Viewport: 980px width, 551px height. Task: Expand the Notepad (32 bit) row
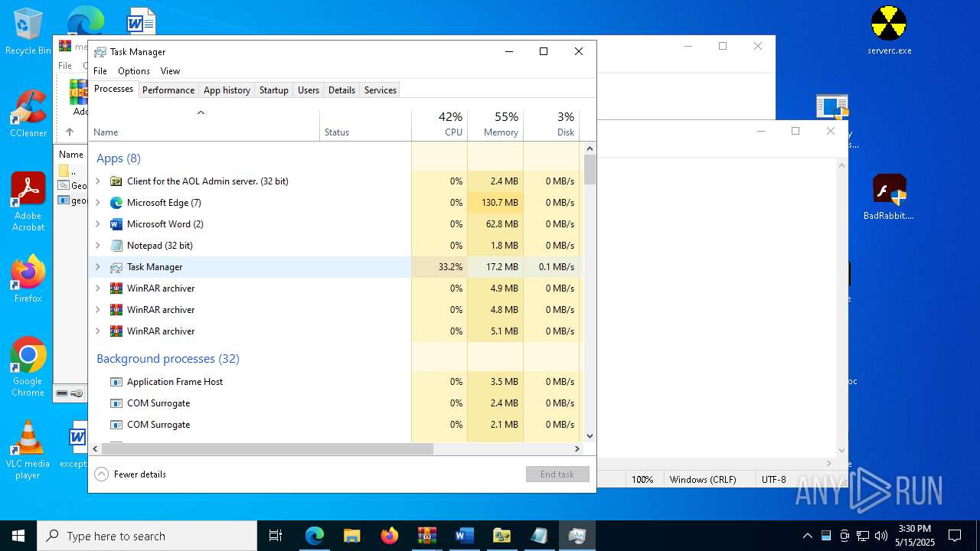pos(97,246)
